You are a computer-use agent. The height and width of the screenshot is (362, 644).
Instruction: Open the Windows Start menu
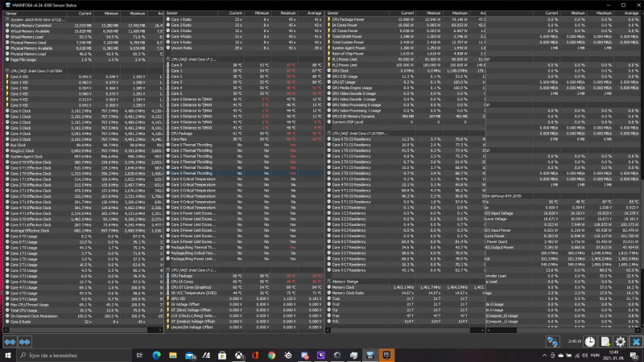point(7,355)
